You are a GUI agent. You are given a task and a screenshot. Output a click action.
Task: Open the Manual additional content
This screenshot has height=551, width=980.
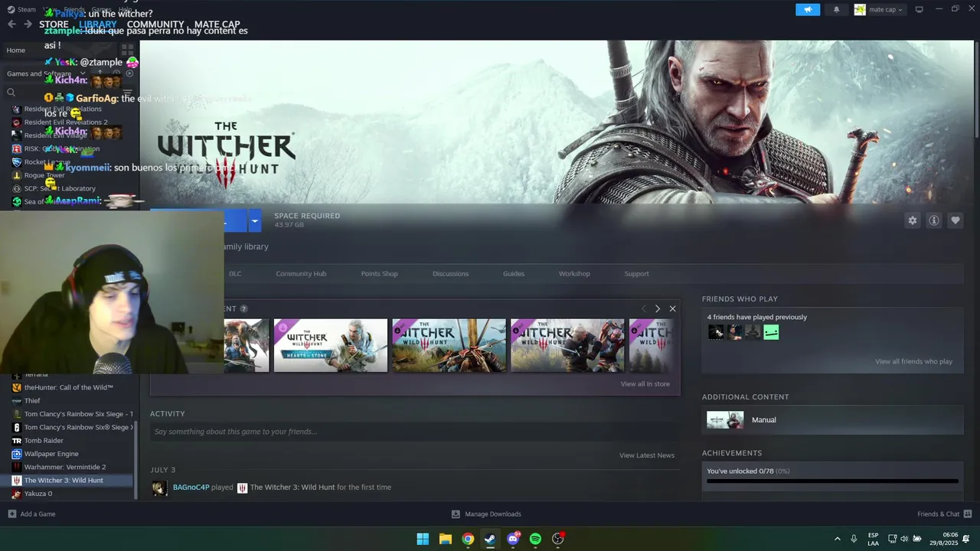coord(832,419)
